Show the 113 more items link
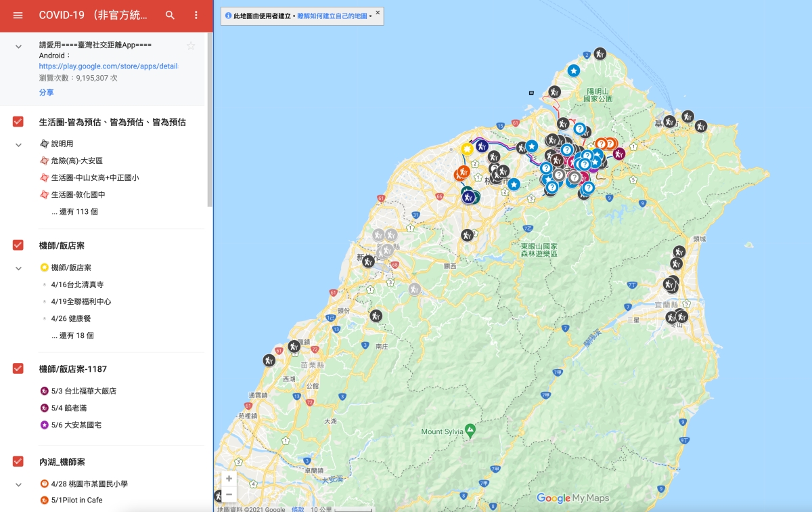The width and height of the screenshot is (812, 512). click(74, 211)
